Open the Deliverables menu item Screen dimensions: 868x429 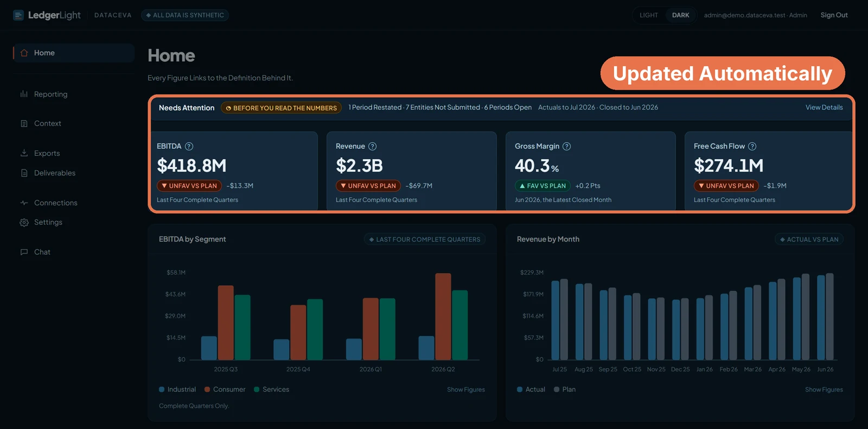point(74,173)
